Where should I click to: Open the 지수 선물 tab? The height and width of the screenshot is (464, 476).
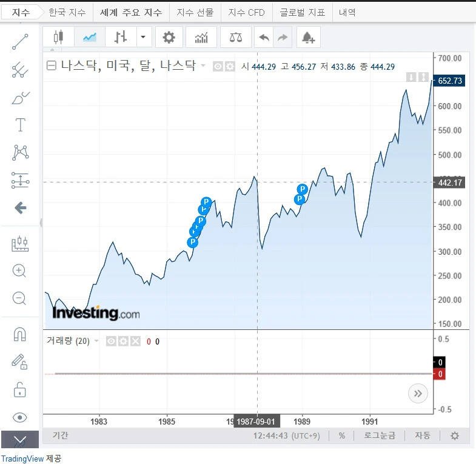(195, 13)
